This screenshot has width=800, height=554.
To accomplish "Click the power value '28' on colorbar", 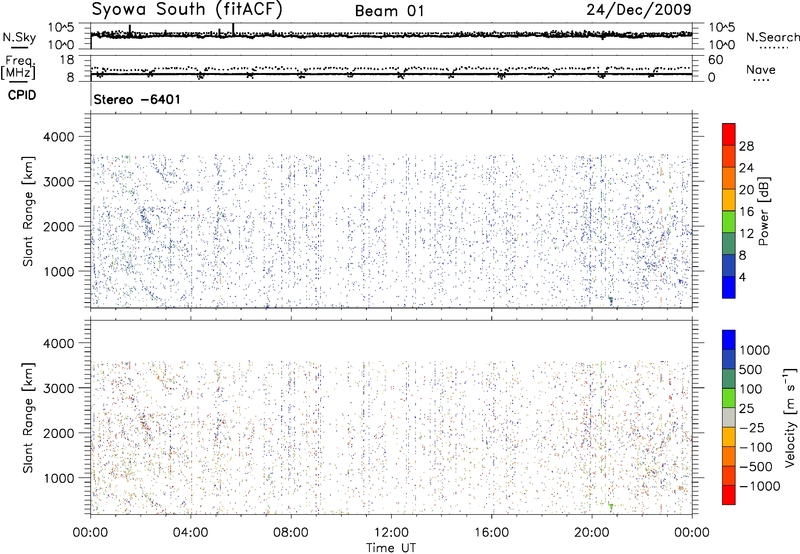I will pos(746,146).
